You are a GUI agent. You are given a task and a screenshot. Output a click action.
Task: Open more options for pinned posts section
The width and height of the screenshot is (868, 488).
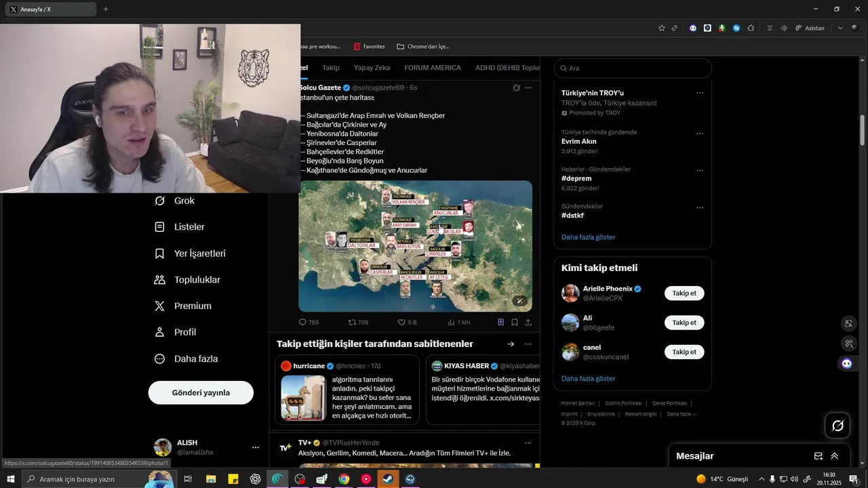528,344
